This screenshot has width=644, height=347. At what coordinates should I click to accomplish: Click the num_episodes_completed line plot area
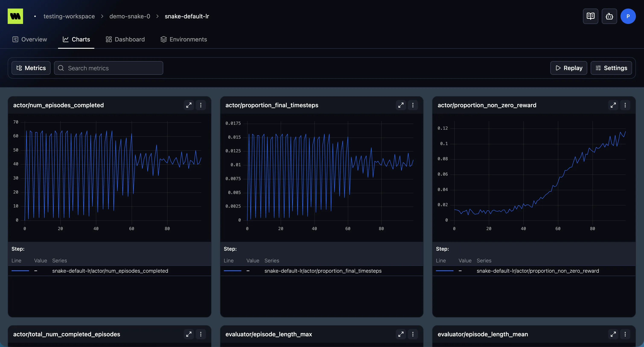(x=113, y=171)
